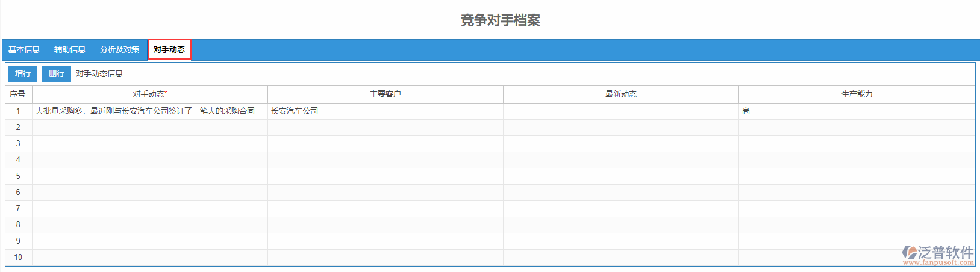Screen dimensions: 980x272
Task: Select row number 5 in the table
Action: click(18, 176)
